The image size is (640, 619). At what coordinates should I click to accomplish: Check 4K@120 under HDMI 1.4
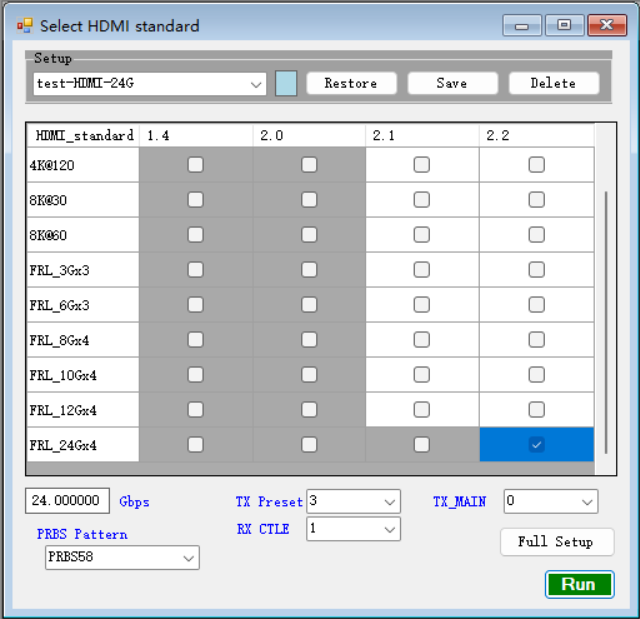196,165
